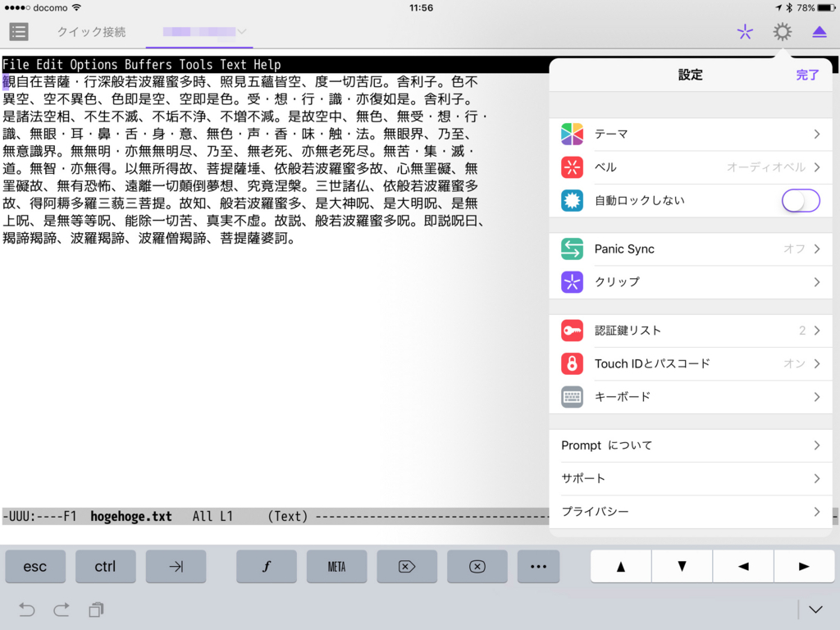Image resolution: width=840 pixels, height=630 pixels.
Task: Hide keyboard with the down chevron
Action: (815, 609)
